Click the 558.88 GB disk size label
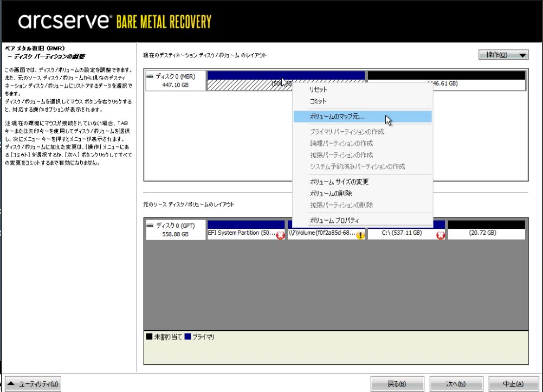543x392 pixels. (x=175, y=234)
